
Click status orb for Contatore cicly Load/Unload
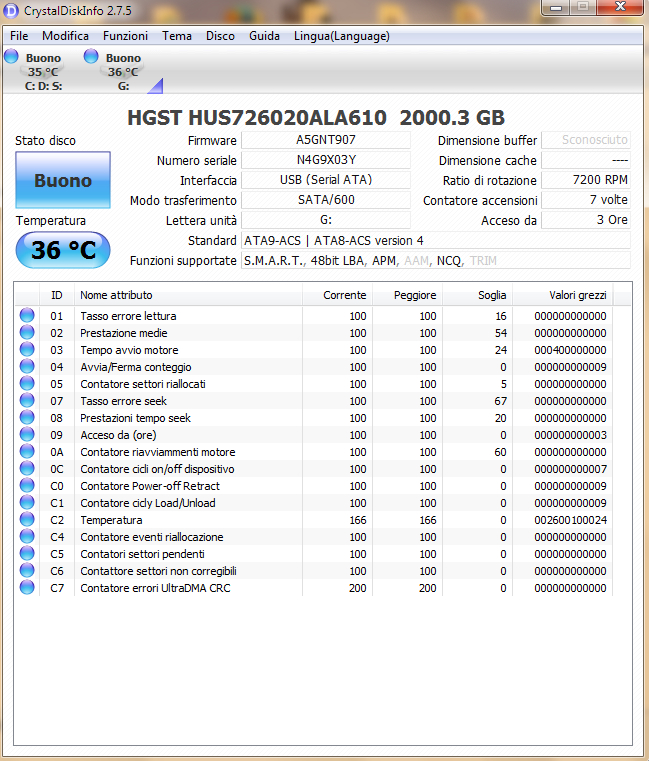(27, 502)
